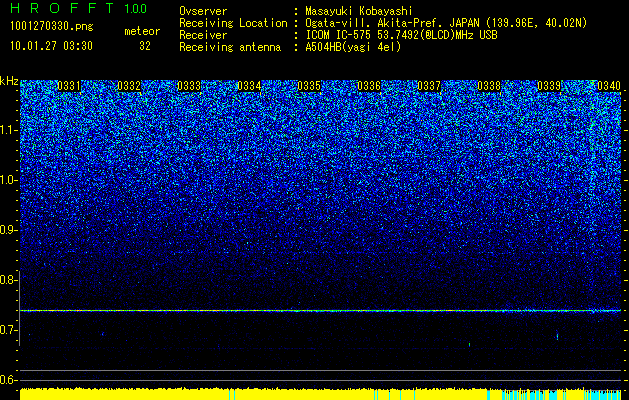Click the 'Receiving Location' label
This screenshot has width=629, height=400.
pos(233,23)
